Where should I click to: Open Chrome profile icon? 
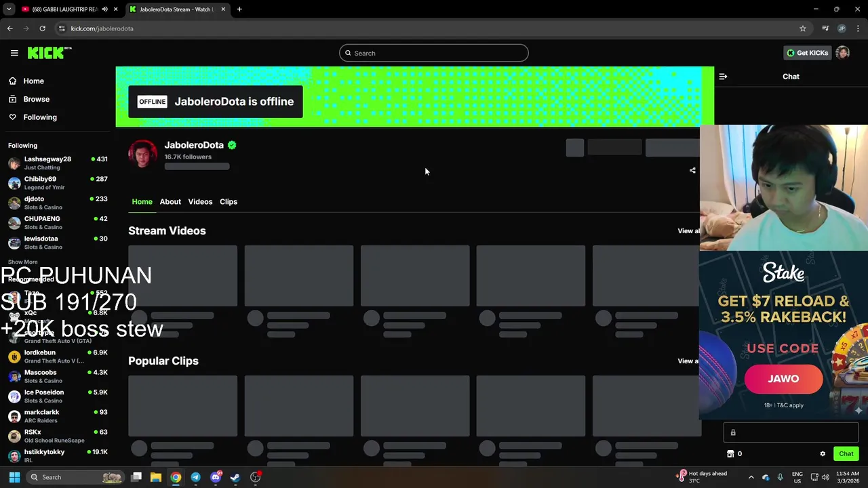tap(842, 28)
